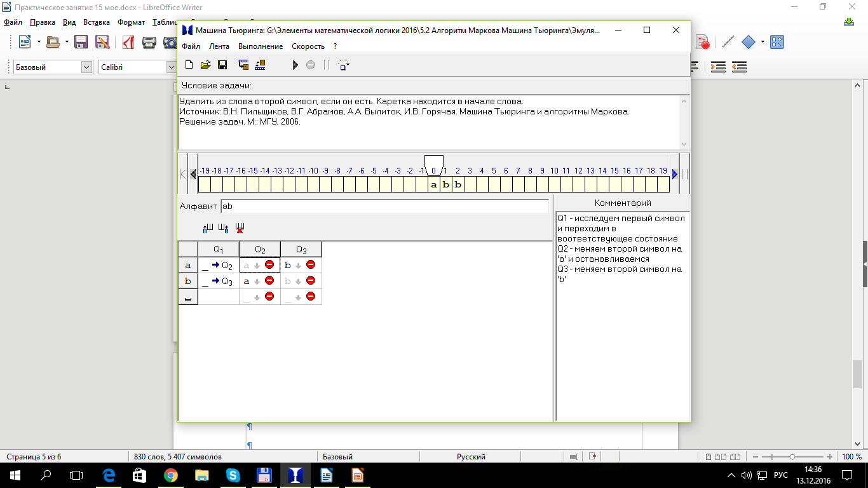Select cell Q2 in blank symbol row

tap(260, 297)
